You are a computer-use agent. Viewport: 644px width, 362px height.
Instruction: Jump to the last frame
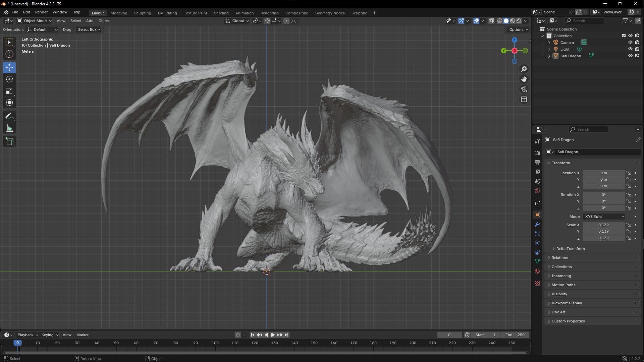click(x=286, y=335)
